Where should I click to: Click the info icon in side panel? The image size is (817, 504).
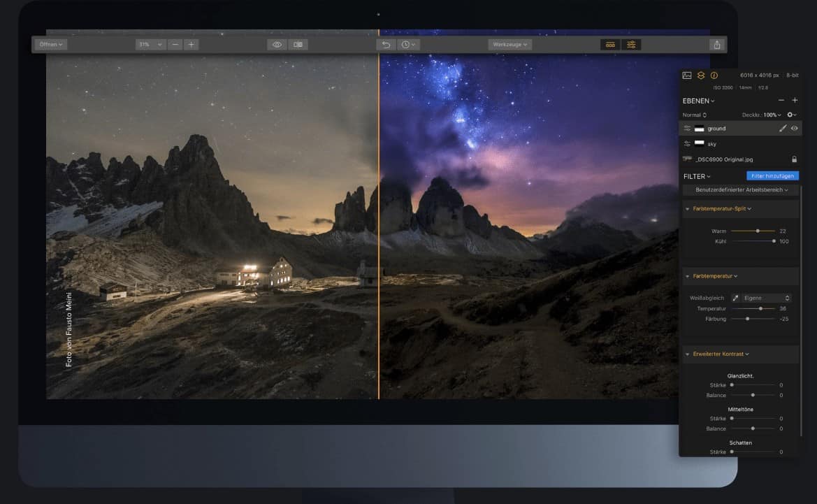click(714, 75)
